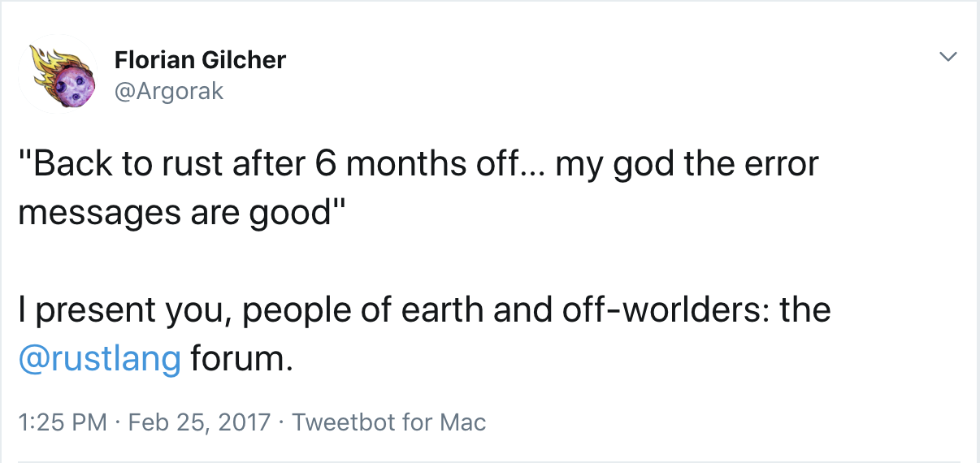Visit the @Argorak handle
Image resolution: width=980 pixels, height=463 pixels.
[x=169, y=92]
